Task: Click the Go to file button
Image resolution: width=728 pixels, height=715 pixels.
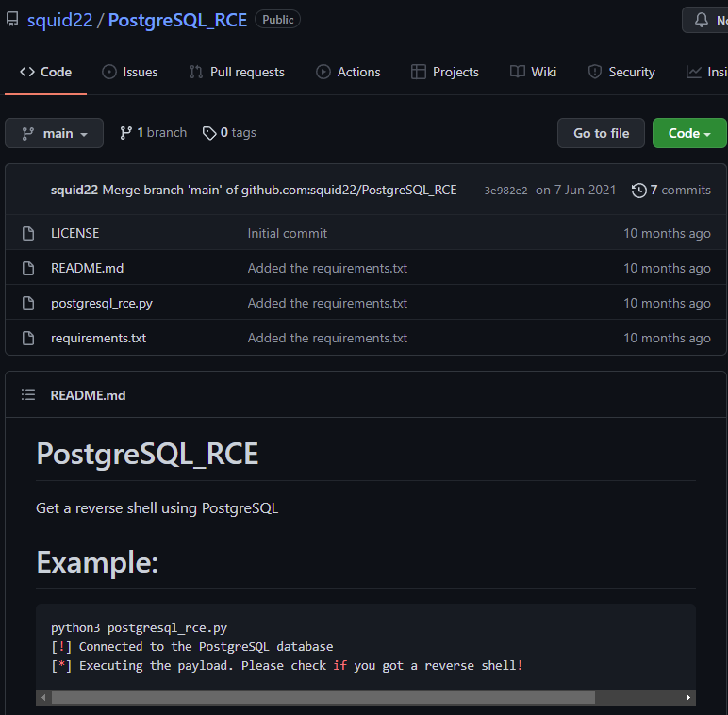Action: [601, 133]
